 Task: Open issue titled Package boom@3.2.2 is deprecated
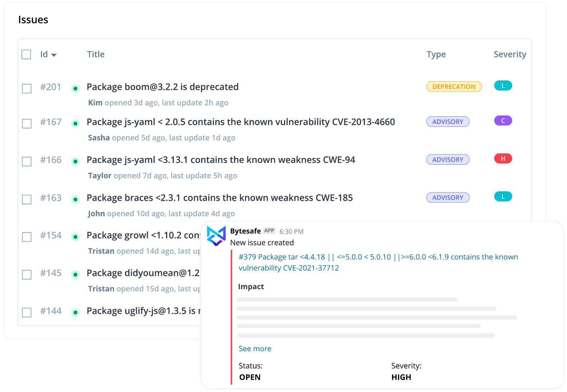point(162,87)
